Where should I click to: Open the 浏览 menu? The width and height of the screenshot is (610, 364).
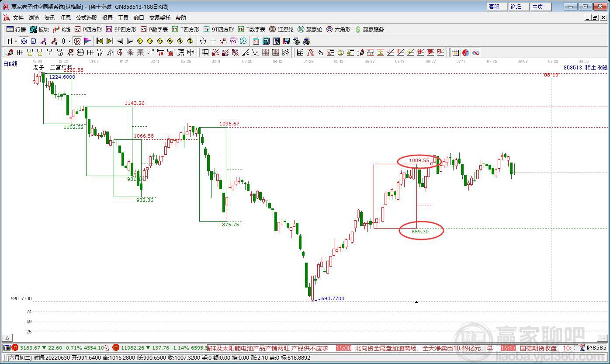(34, 18)
